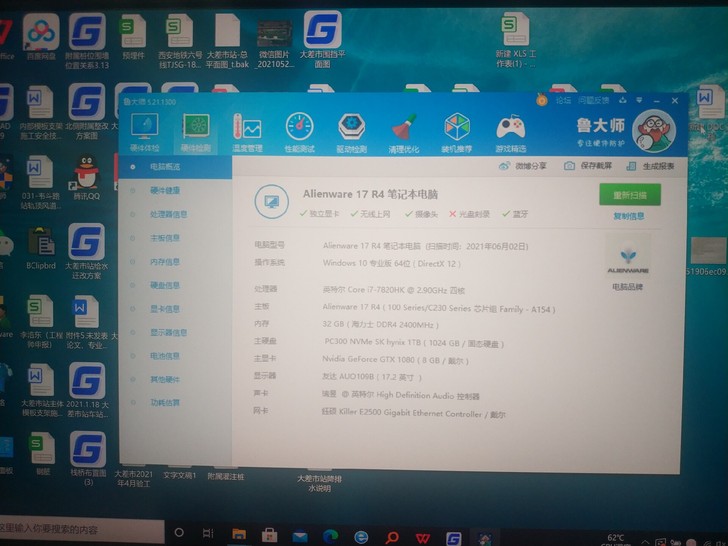Select the 硬件检测 hardware detection icon
Screen dimensions: 728x546
195,133
